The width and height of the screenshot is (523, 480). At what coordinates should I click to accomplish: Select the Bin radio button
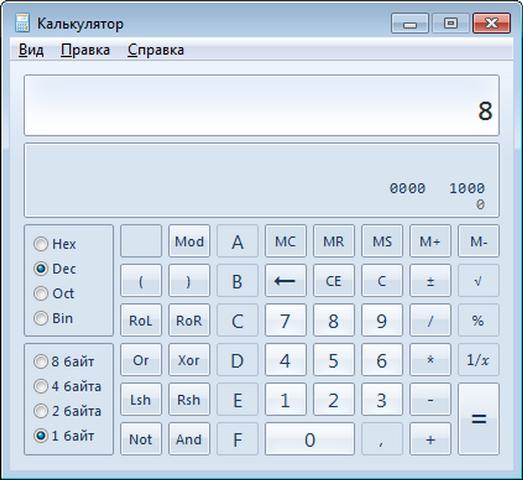53,318
